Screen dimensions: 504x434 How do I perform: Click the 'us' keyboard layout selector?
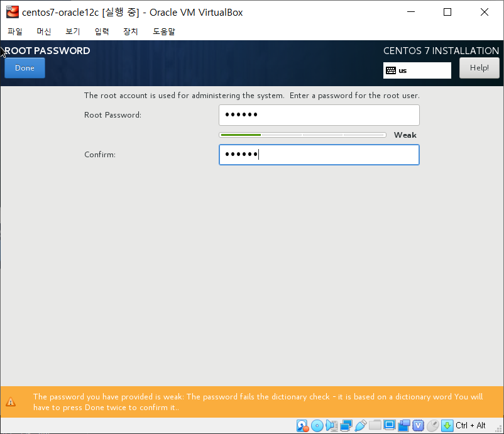417,70
